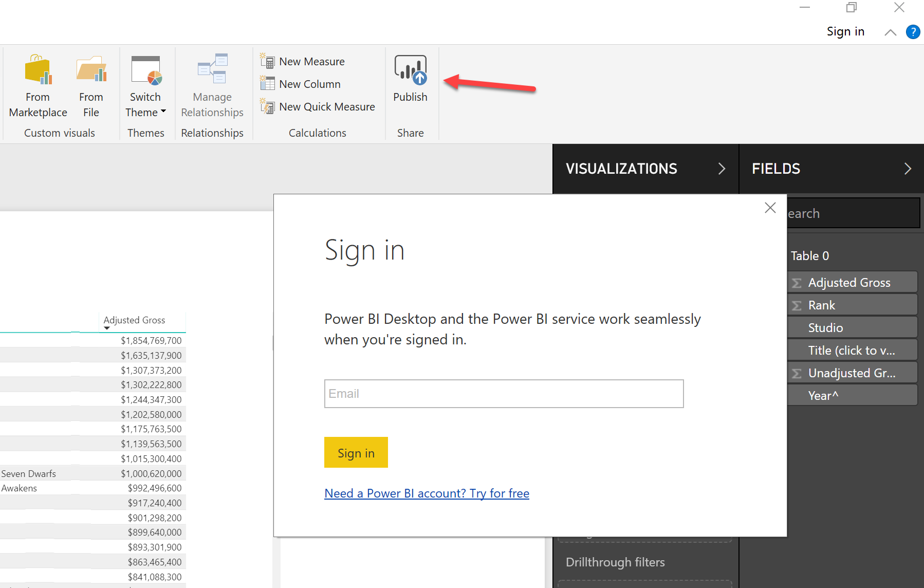Select the $1,244,347,300 cell
924x588 pixels.
tap(151, 400)
